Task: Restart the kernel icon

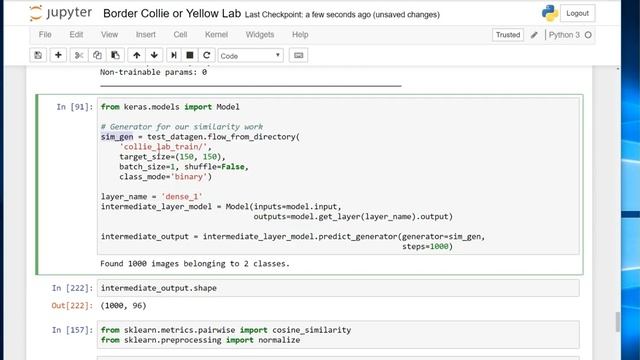Action: [207, 55]
